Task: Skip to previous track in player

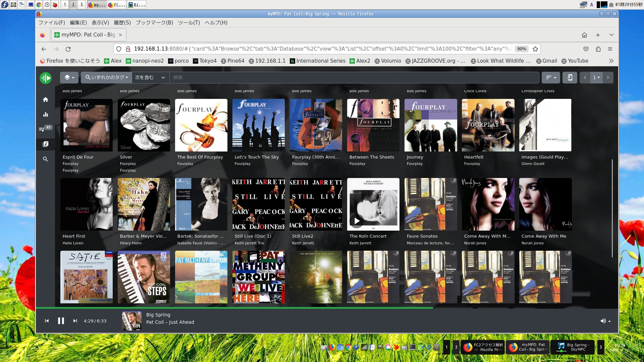Action: 47,321
